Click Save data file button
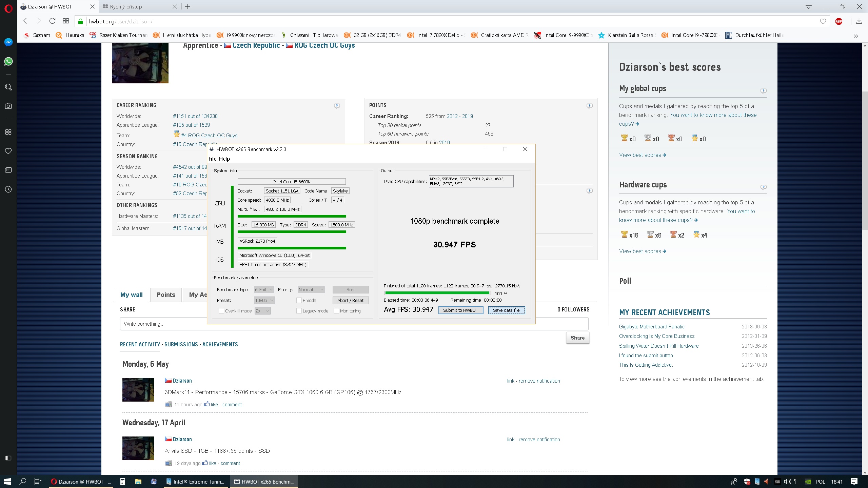The image size is (868, 488). [x=506, y=310]
